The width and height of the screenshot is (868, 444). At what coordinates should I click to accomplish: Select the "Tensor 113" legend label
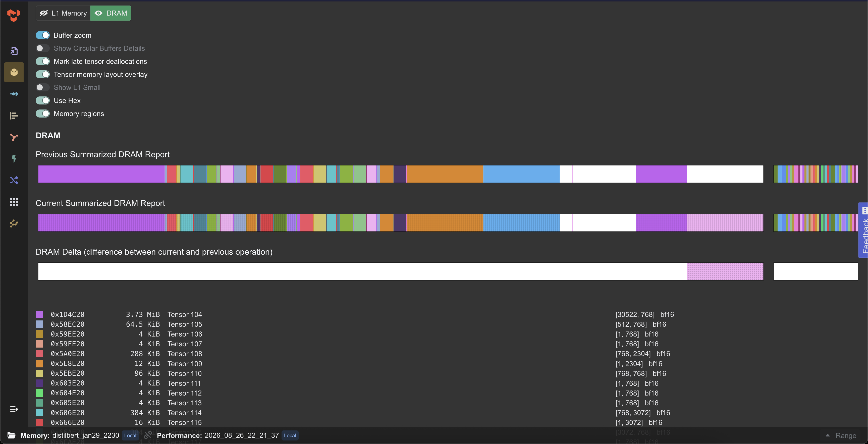(185, 403)
